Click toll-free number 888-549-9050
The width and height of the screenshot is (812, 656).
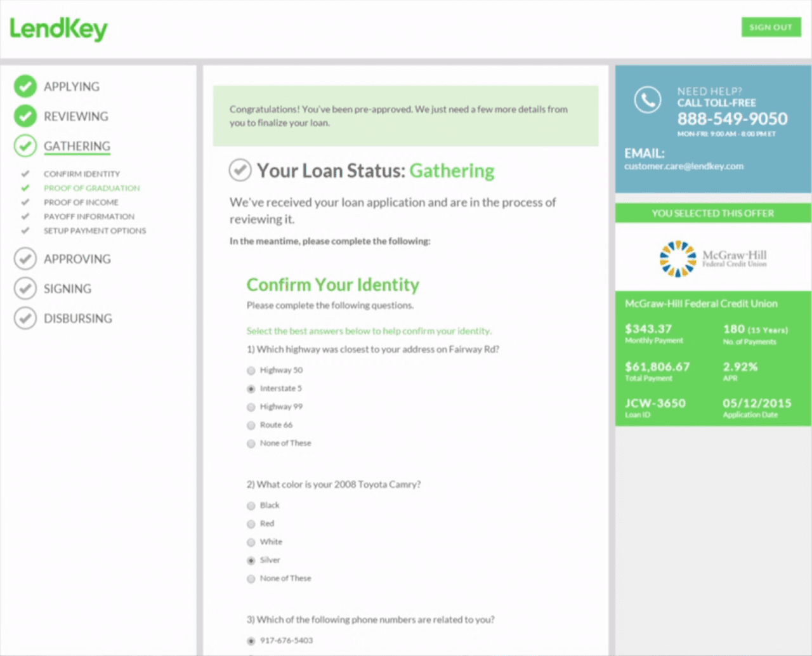coord(732,119)
